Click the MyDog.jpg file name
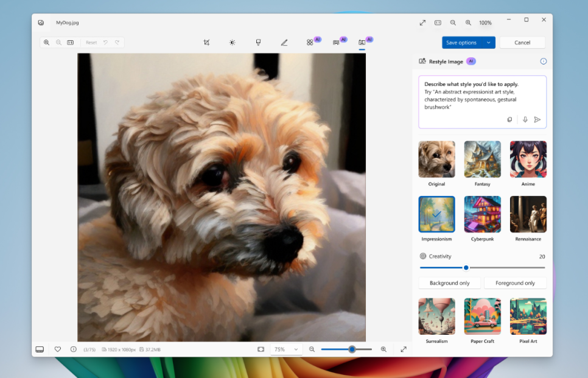The width and height of the screenshot is (588, 378). point(68,23)
